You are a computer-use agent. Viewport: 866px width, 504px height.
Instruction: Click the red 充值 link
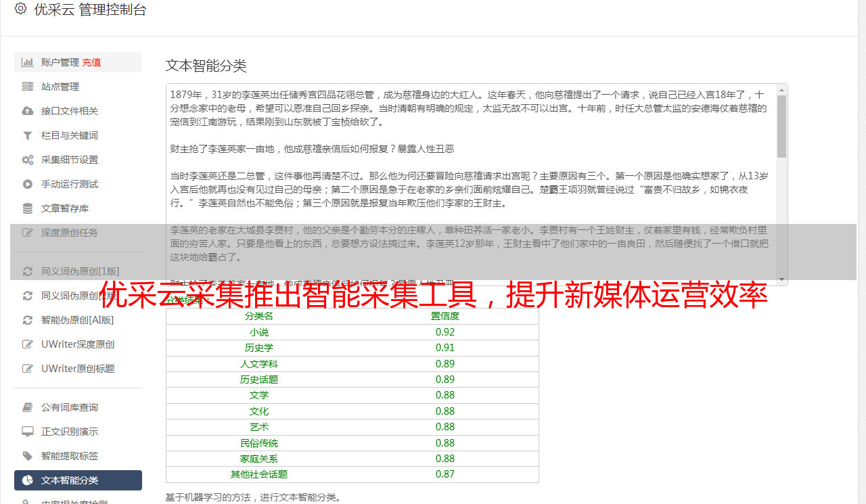pyautogui.click(x=92, y=62)
